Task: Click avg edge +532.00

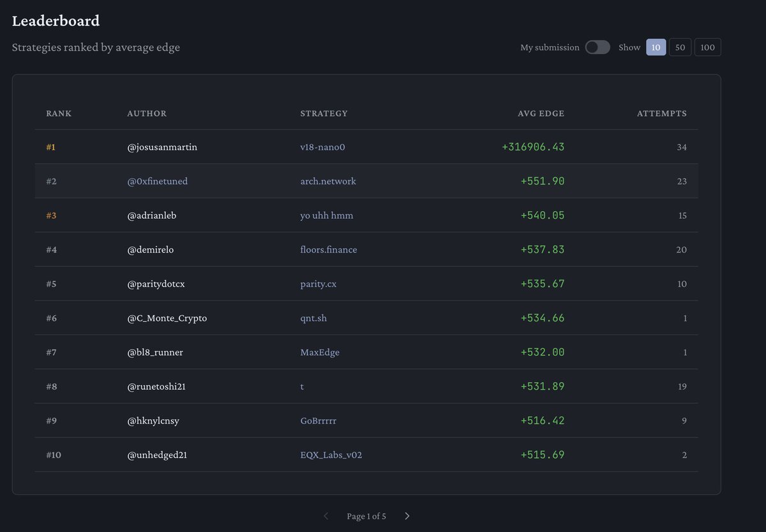Action: 543,352
